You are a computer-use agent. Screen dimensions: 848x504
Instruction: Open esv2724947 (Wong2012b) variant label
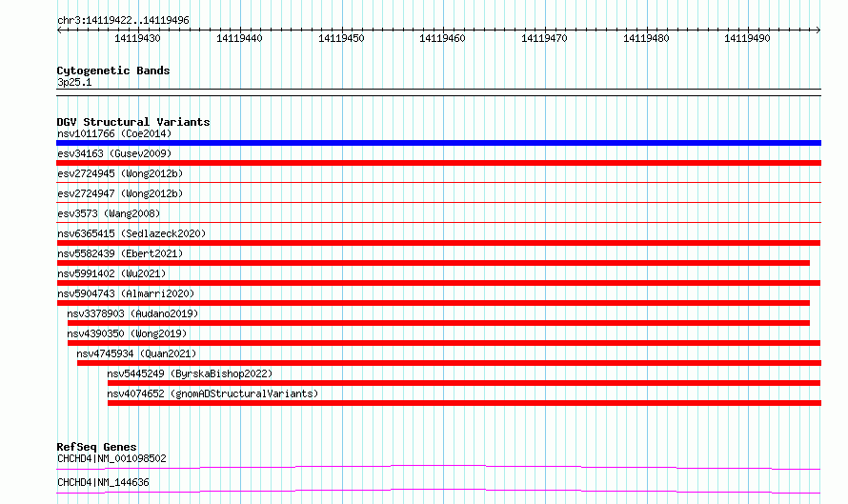point(120,193)
